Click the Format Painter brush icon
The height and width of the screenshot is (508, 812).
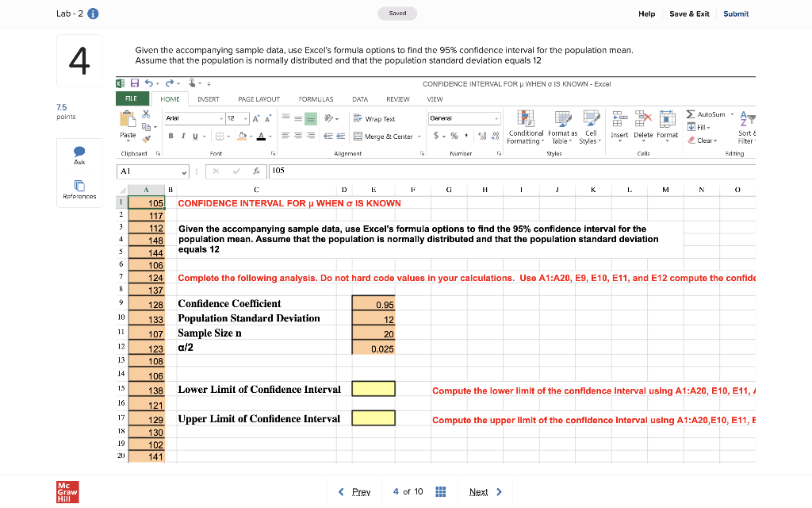click(147, 138)
